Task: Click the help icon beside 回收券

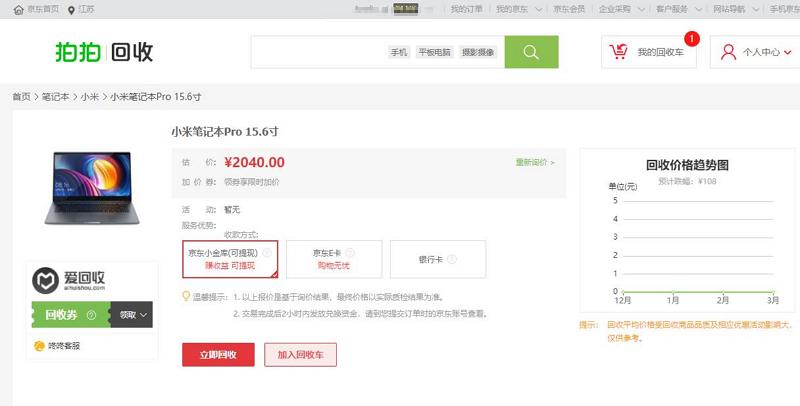Action: point(91,315)
